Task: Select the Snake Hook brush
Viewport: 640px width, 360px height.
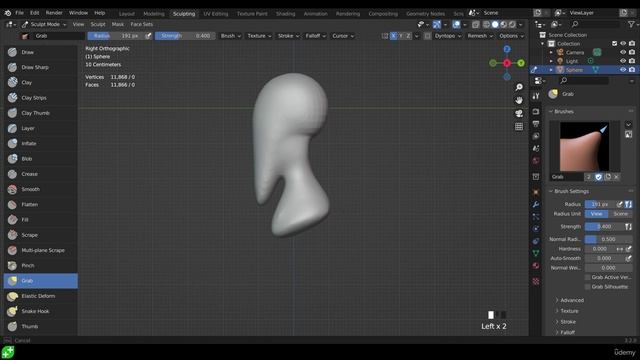Action: 40,311
